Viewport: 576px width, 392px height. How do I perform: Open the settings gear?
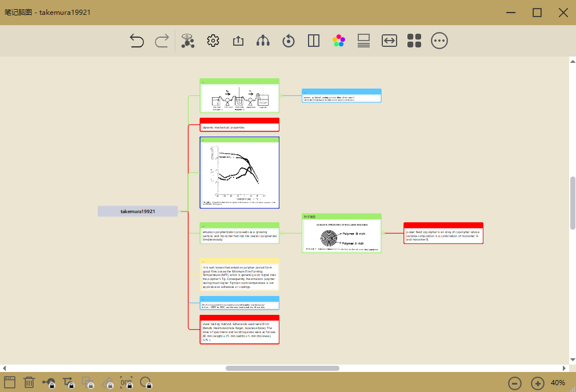tap(213, 41)
